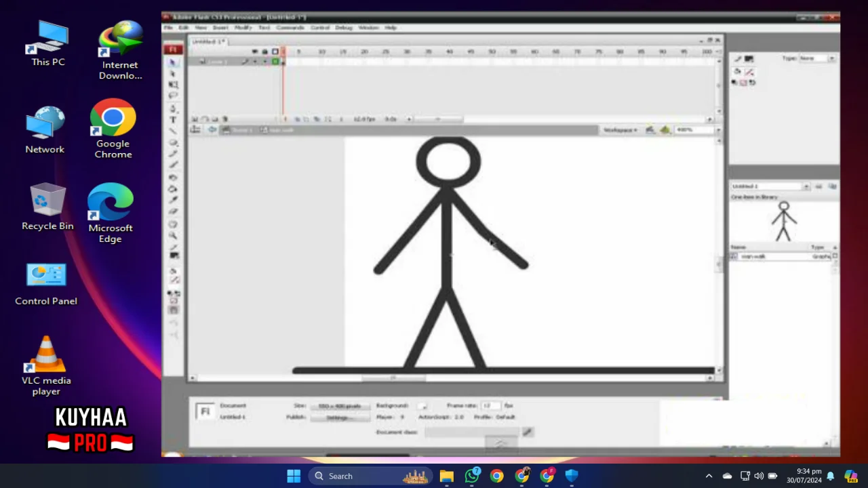
Task: Select the Line tool
Action: click(x=173, y=131)
